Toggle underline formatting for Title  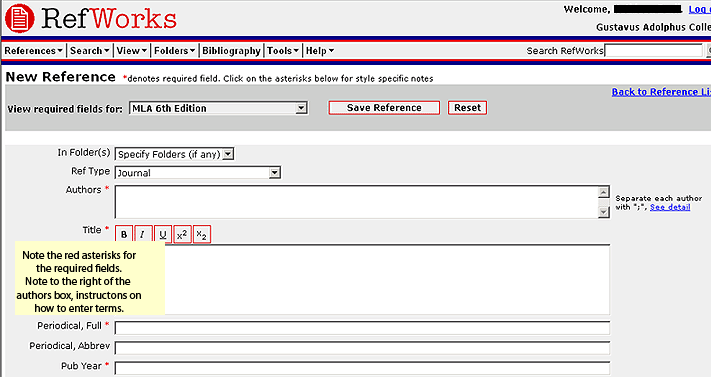[163, 235]
